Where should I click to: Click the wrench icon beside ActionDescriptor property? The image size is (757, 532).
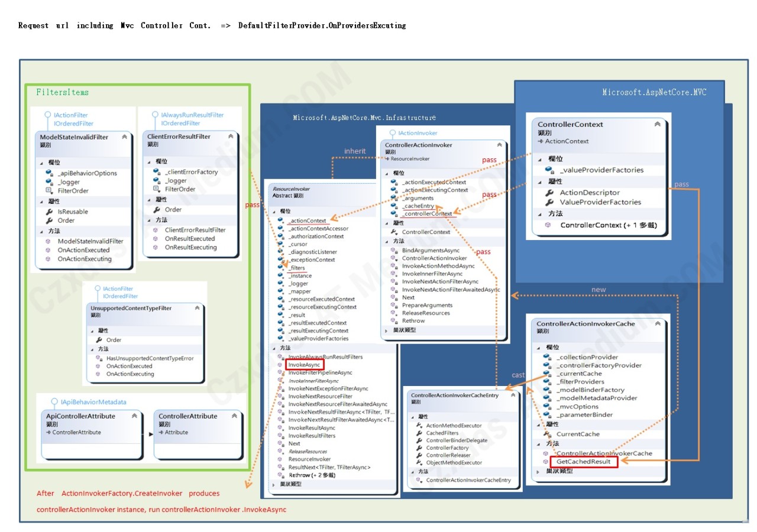pyautogui.click(x=549, y=193)
